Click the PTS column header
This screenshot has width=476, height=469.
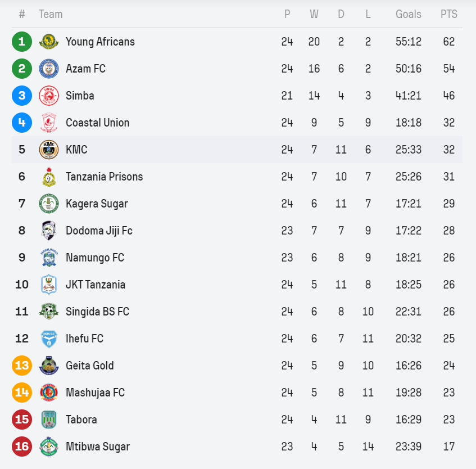coord(448,14)
